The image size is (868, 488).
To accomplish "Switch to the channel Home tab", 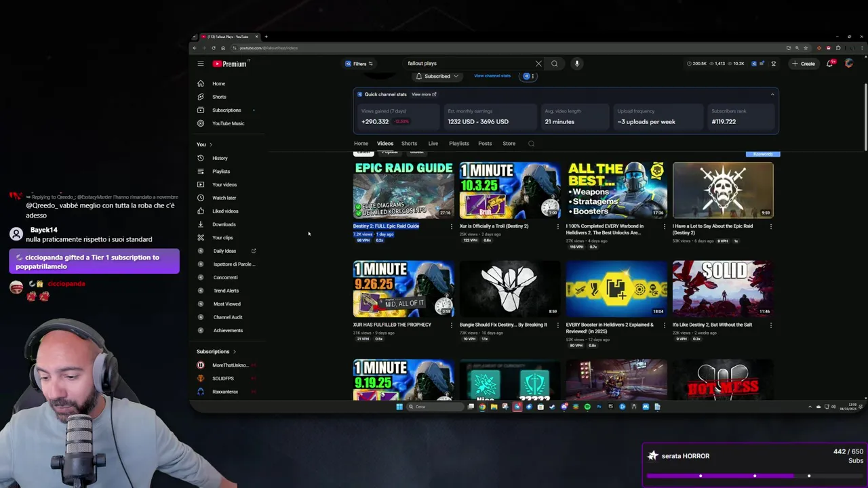I will click(x=361, y=144).
